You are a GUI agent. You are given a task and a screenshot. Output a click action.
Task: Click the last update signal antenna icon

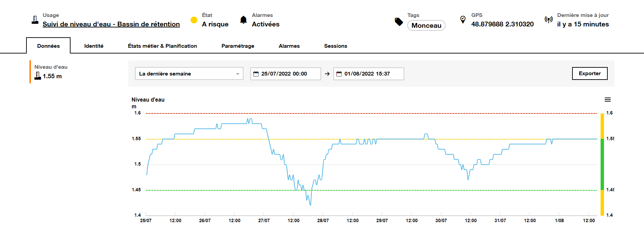(x=548, y=20)
